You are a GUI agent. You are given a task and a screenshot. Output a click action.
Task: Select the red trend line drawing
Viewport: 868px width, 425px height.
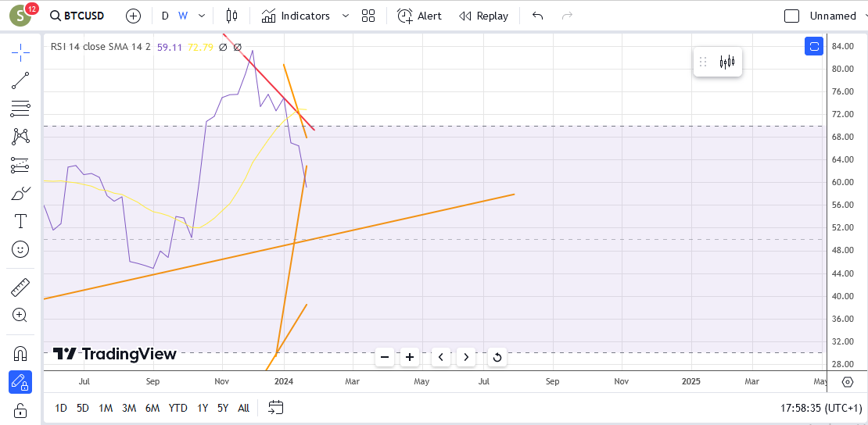point(268,82)
